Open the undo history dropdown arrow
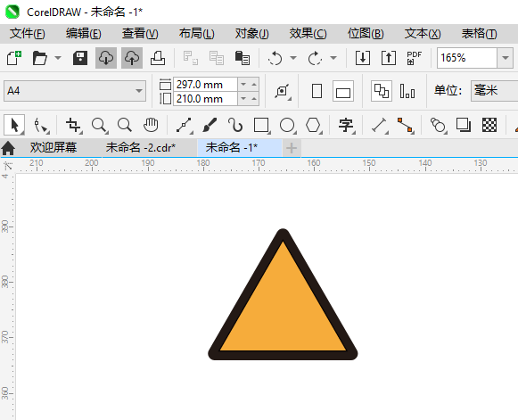 [293, 58]
